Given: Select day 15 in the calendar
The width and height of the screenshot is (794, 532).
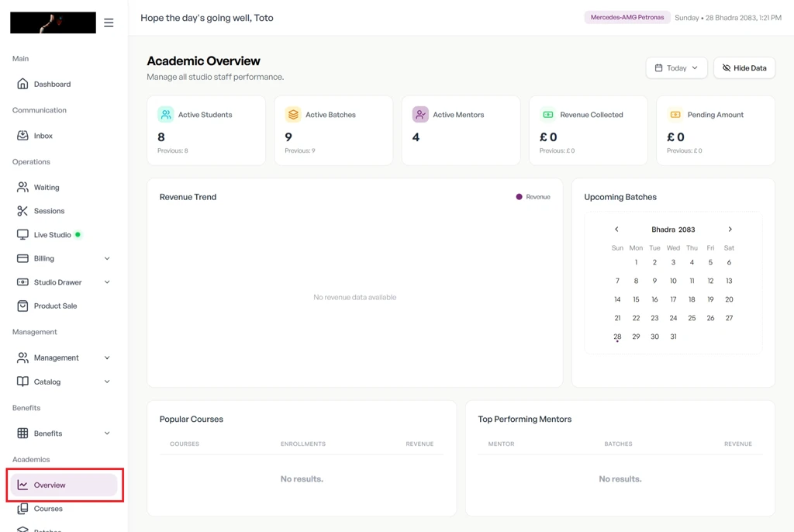Looking at the screenshot, I should (x=636, y=299).
